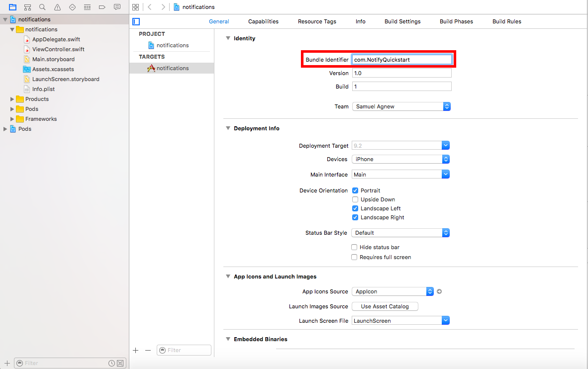Enable Hide status bar checkbox

point(354,247)
